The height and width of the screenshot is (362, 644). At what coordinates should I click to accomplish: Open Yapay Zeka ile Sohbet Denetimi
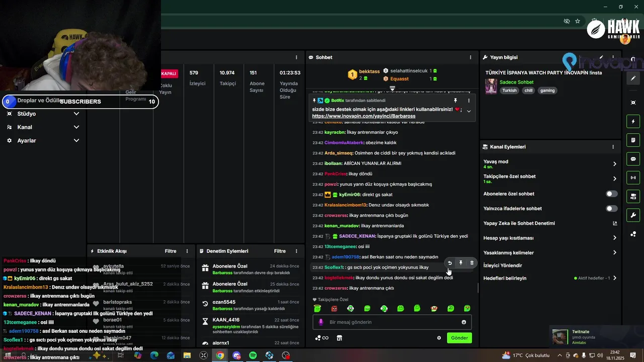pyautogui.click(x=549, y=223)
